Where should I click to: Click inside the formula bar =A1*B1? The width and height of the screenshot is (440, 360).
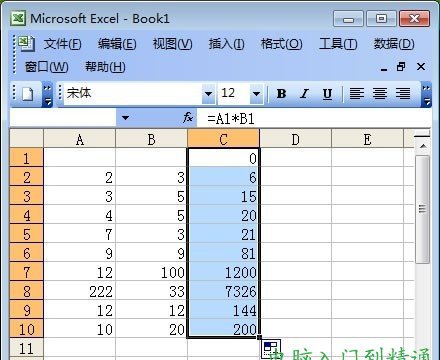313,118
